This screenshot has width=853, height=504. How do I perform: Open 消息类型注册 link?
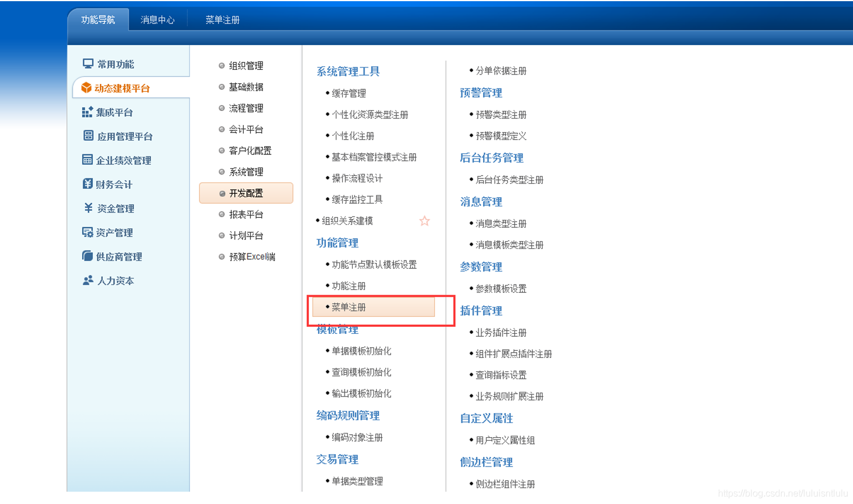click(501, 224)
